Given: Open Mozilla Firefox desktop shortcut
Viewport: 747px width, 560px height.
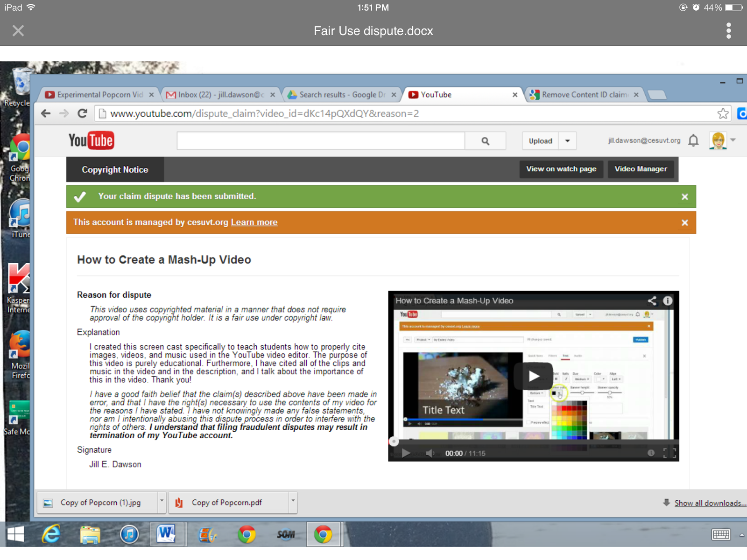Looking at the screenshot, I should point(20,355).
